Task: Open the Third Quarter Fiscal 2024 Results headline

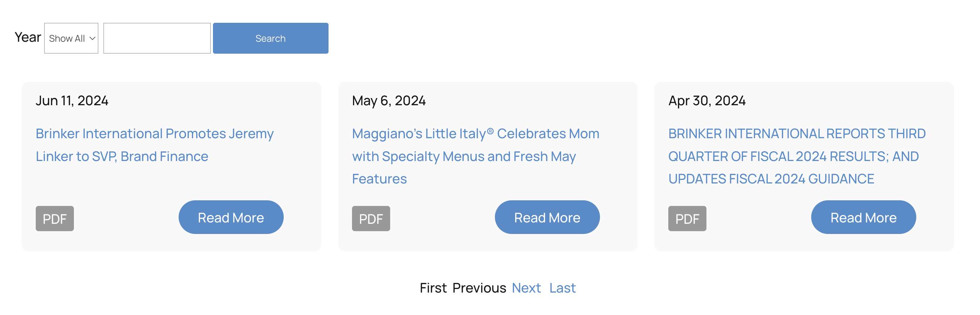Action: [x=796, y=156]
